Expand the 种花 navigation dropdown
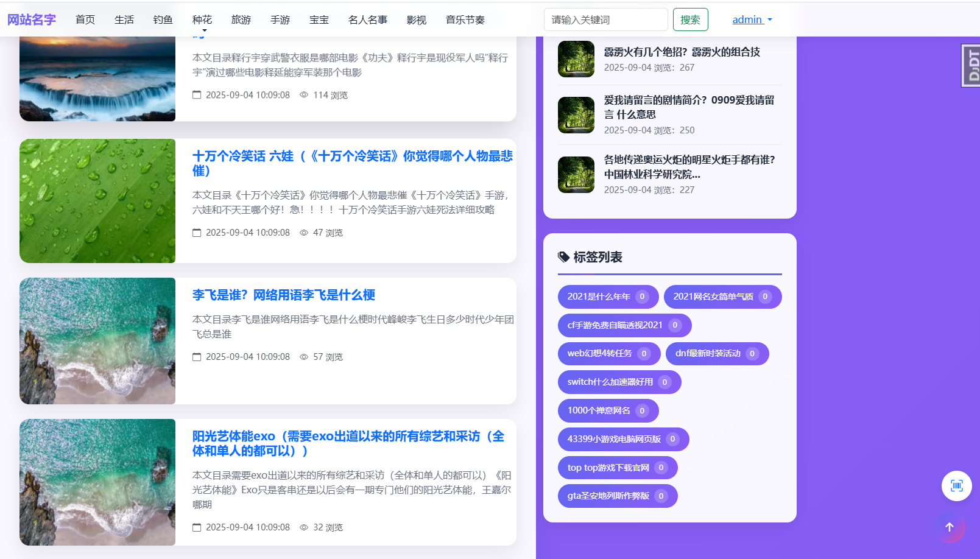This screenshot has width=980, height=559. click(x=202, y=20)
